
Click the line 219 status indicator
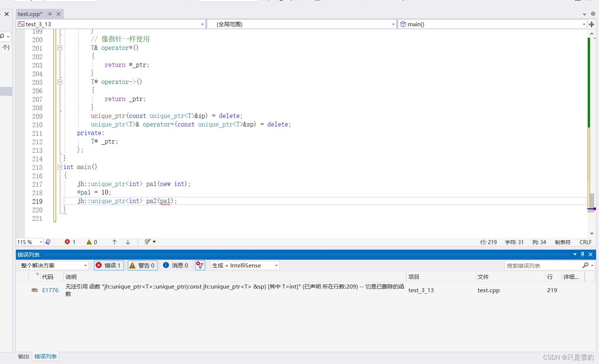[x=488, y=242]
